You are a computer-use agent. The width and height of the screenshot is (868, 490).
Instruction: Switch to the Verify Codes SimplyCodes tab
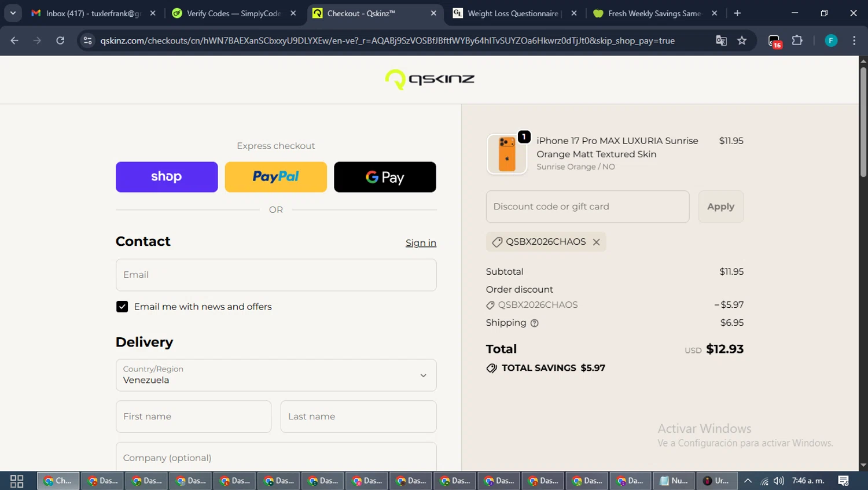point(234,13)
